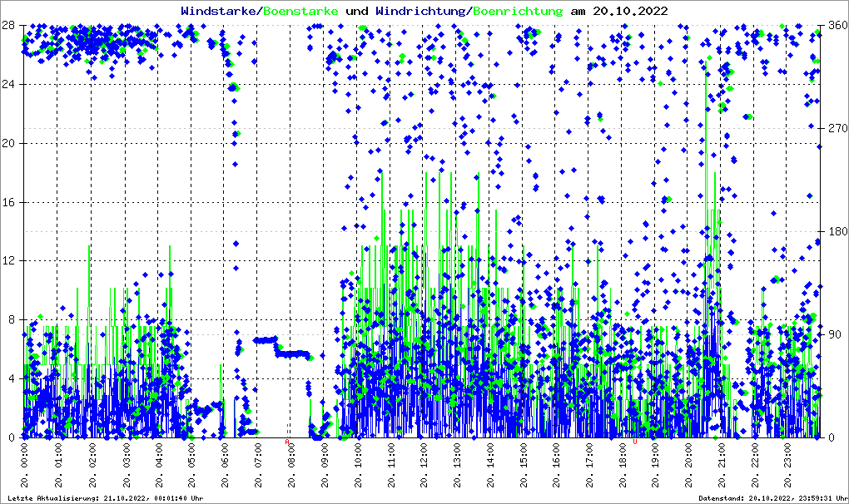Click wind speed axis label '20'
Viewport: 849px width, 504px height.
coord(8,143)
